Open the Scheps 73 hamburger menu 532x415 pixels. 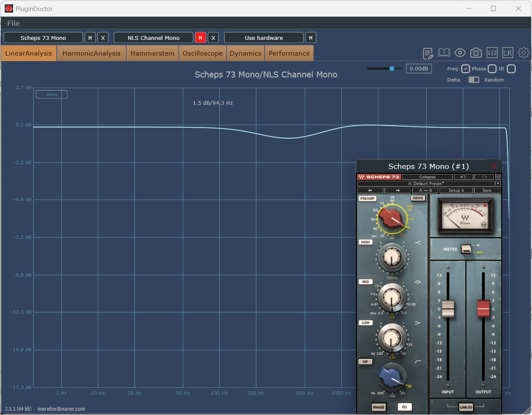pos(498,177)
